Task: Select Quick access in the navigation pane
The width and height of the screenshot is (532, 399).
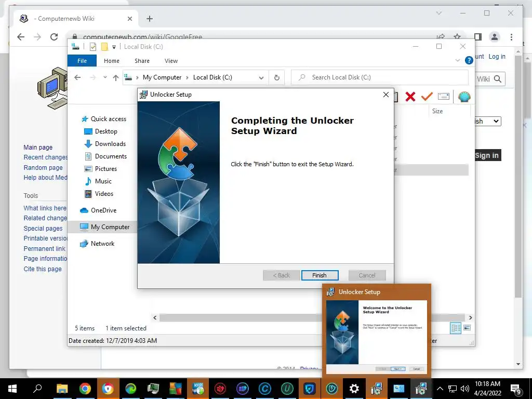Action: coord(104,119)
